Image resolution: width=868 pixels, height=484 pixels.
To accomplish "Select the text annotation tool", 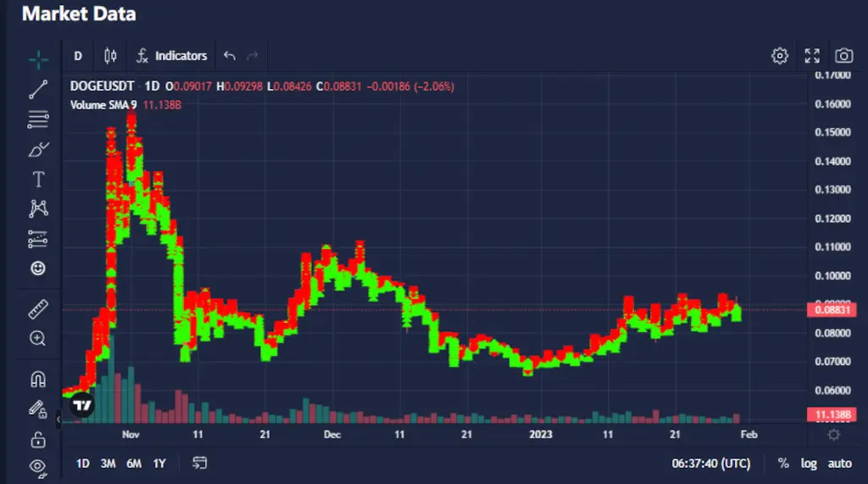I will (38, 180).
